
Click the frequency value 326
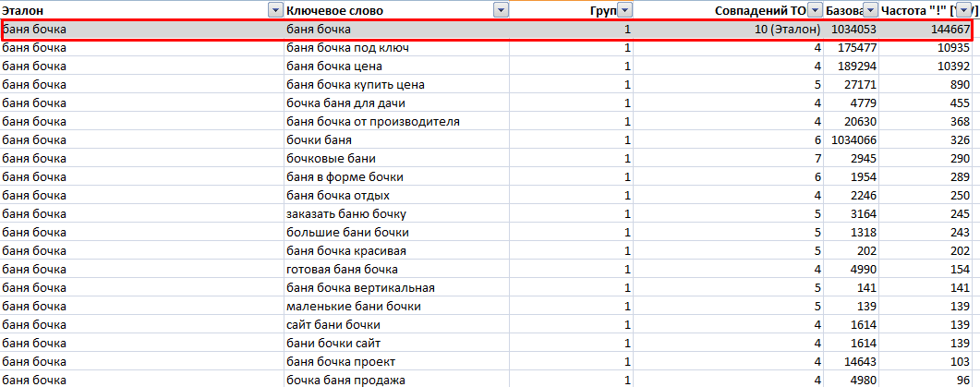tap(960, 140)
